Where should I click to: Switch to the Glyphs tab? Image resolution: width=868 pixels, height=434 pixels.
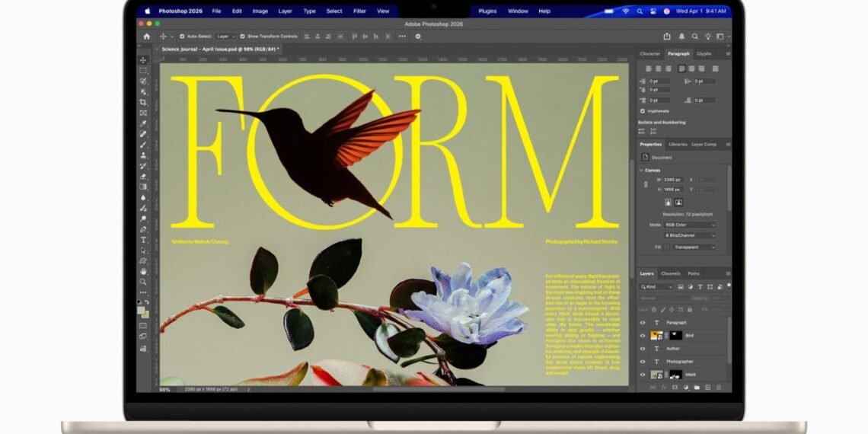(704, 54)
